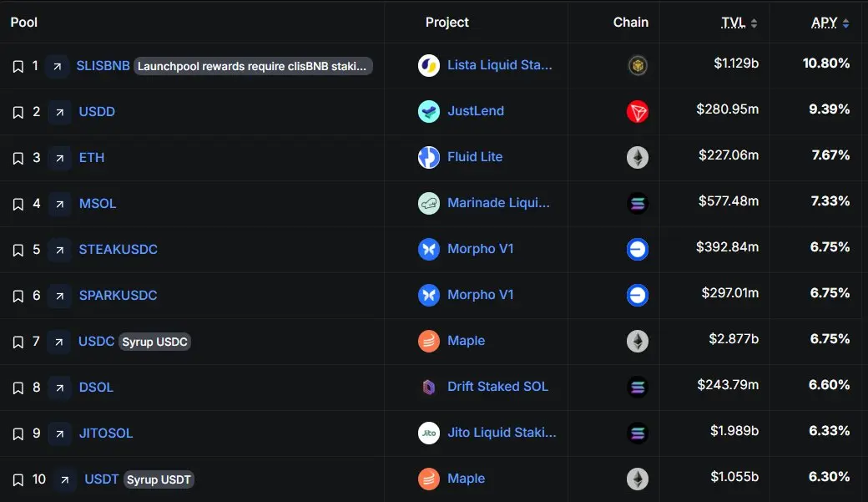
Task: Click the Lista Liquid Staking logo icon
Action: pyautogui.click(x=428, y=65)
